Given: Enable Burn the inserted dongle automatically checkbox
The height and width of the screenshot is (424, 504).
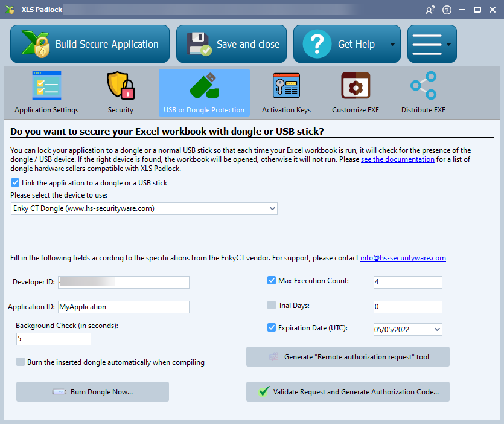Looking at the screenshot, I should pos(21,362).
